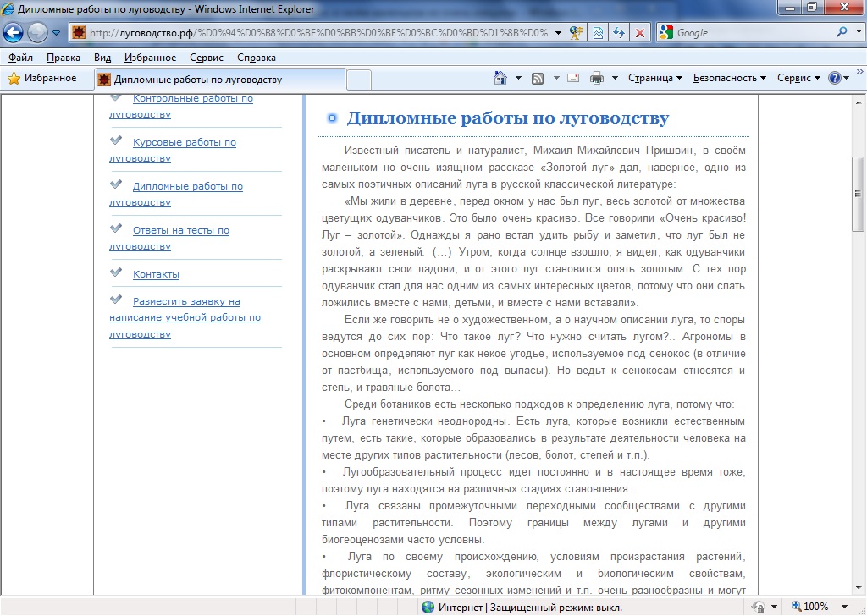Click the vertical scrollbar thumb

pyautogui.click(x=859, y=195)
